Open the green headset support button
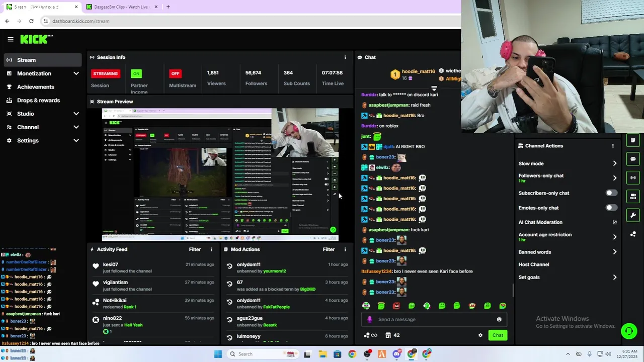 (x=628, y=331)
